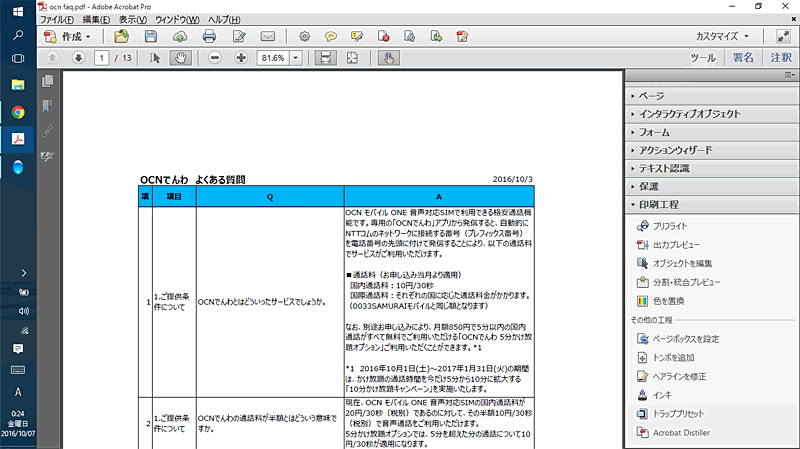Select the highlight text tool icon
Image resolution: width=800 pixels, height=449 pixels.
click(357, 37)
